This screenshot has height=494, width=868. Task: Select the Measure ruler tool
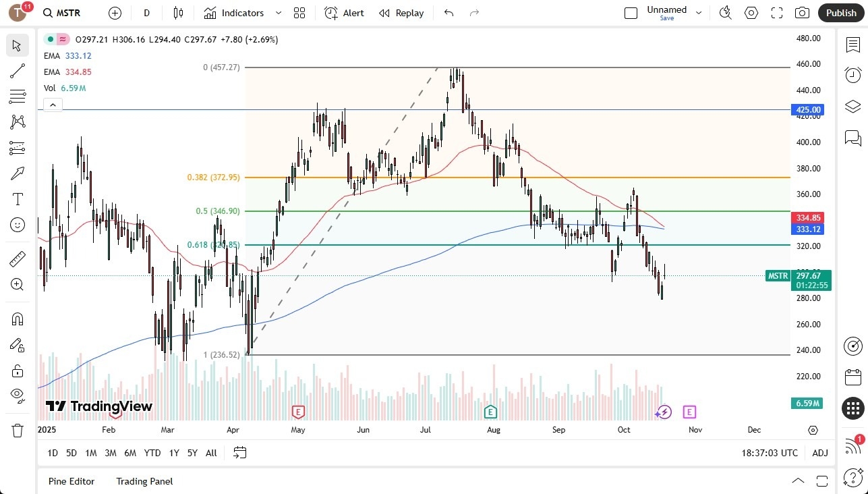point(17,258)
